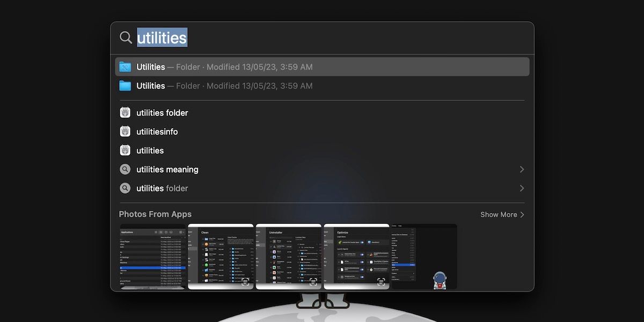
Task: Click the magnifying glass icon in the search bar
Action: 126,38
